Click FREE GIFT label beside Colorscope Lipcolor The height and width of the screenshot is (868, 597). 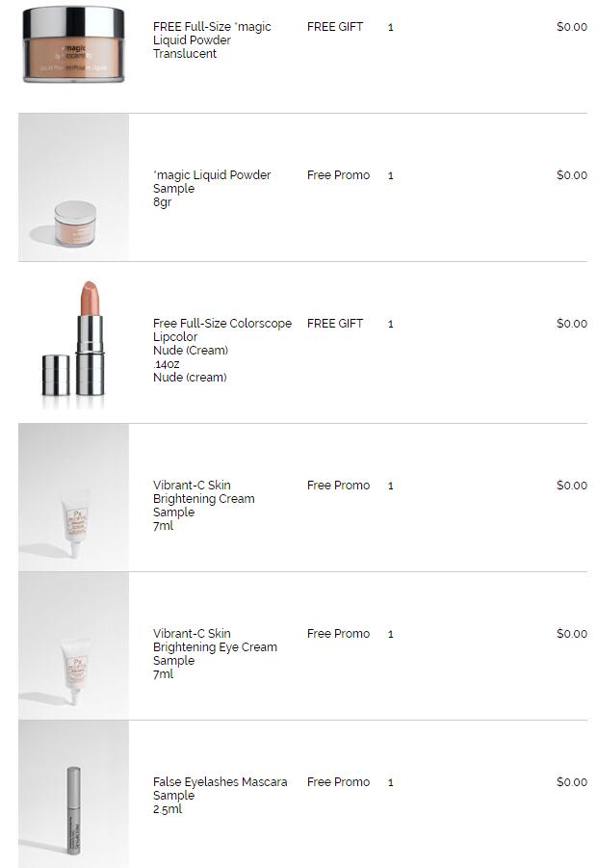point(335,324)
